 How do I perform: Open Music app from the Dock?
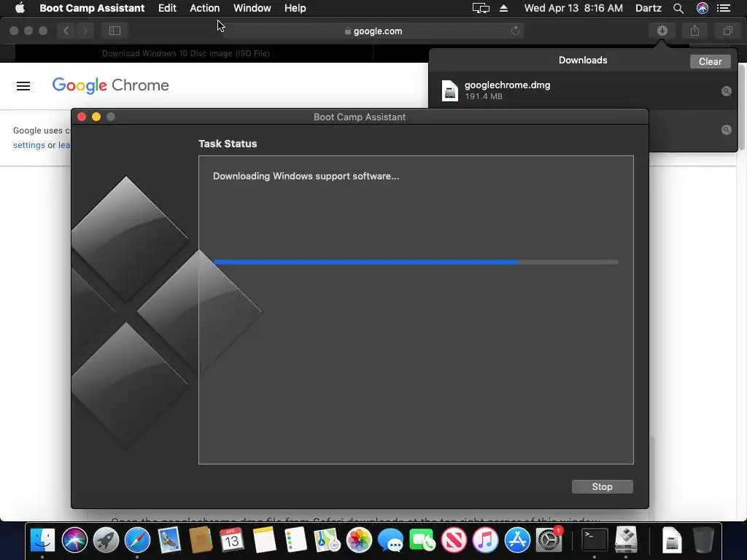tap(485, 540)
